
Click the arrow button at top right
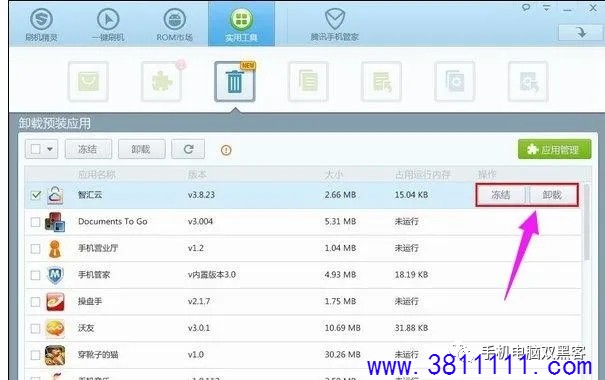pyautogui.click(x=581, y=32)
